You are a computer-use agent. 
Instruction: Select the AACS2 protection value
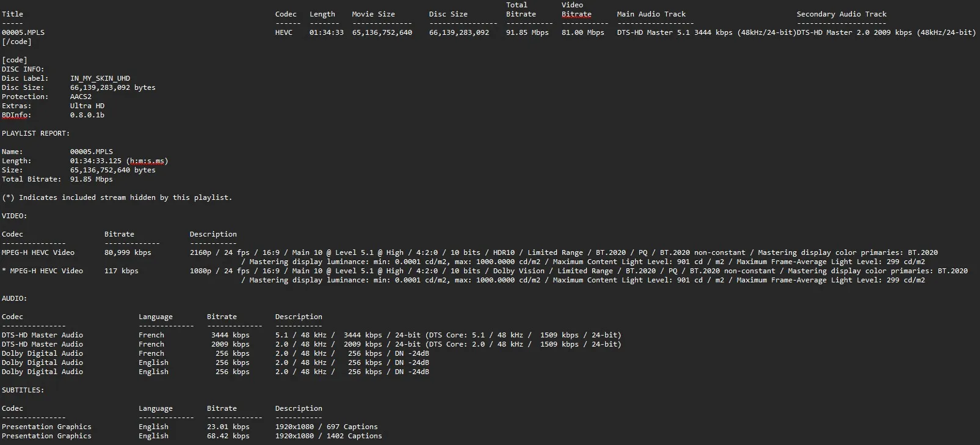(81, 97)
